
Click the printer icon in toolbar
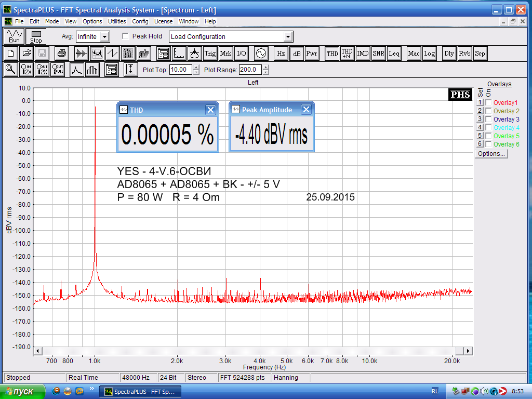pyautogui.click(x=62, y=53)
